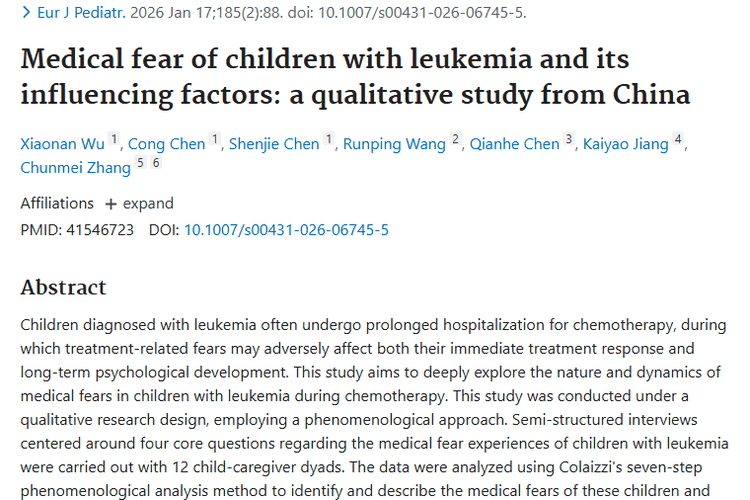Viewport: 750px width, 500px height.
Task: Click affiliation superscript 2 after Runping Wang
Action: pos(456,139)
